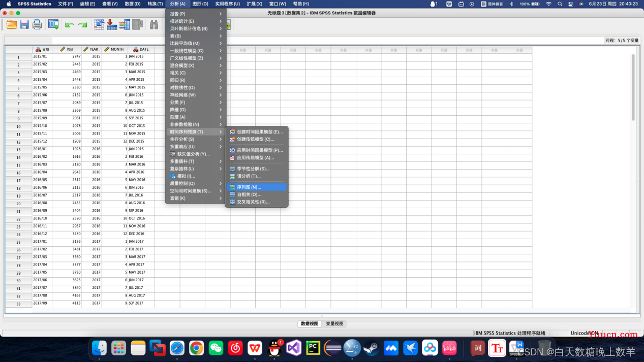
Task: Expand the 回归(R) submenu
Action: pyautogui.click(x=196, y=80)
